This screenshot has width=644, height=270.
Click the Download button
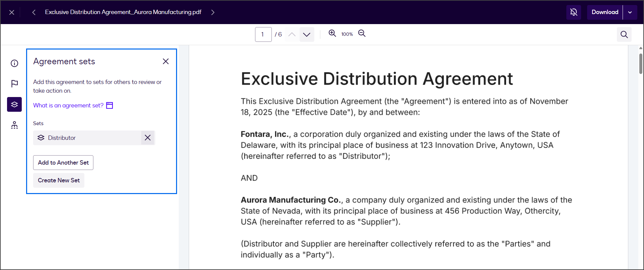(605, 12)
